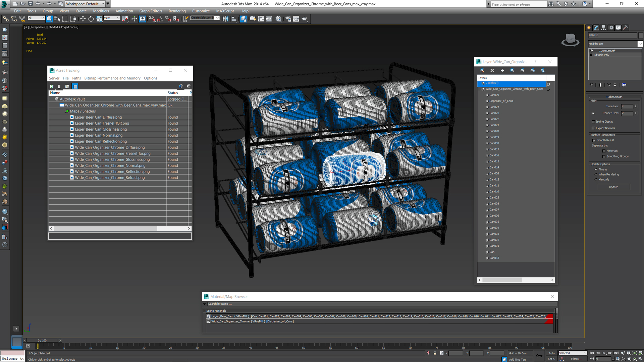Click the Align tool icon
644x362 pixels.
[234, 19]
